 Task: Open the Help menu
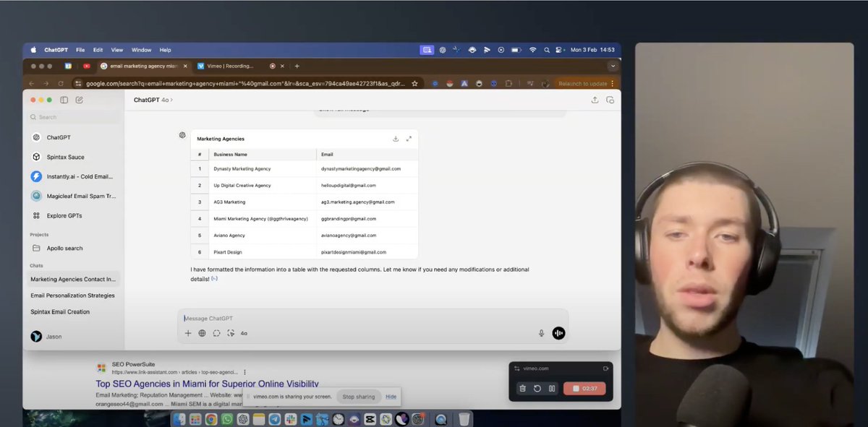coord(165,50)
